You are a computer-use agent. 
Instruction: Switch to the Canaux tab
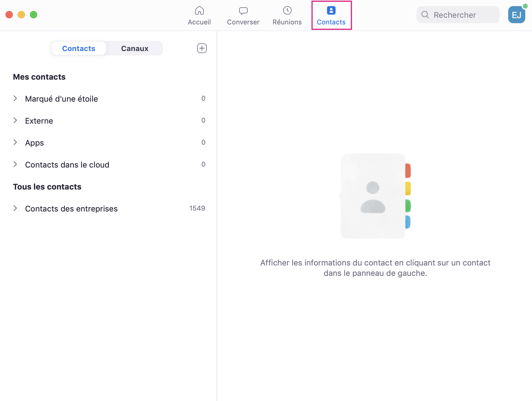click(x=135, y=49)
